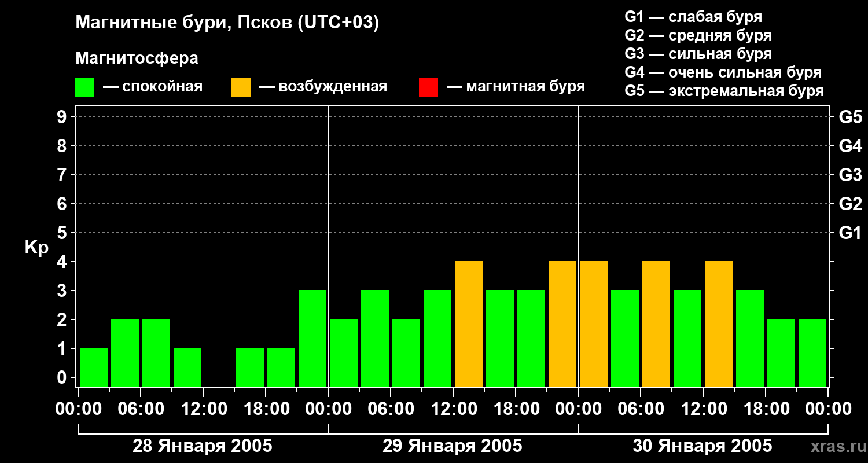This screenshot has height=463, width=868.
Task: Click the '— возбужденная' legend label
Action: pos(323,87)
